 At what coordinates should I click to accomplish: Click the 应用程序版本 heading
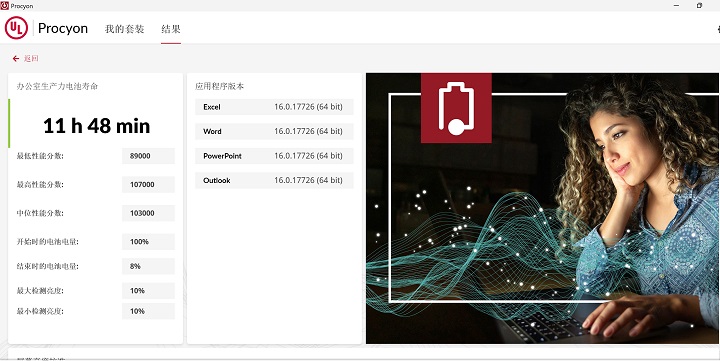tap(219, 86)
